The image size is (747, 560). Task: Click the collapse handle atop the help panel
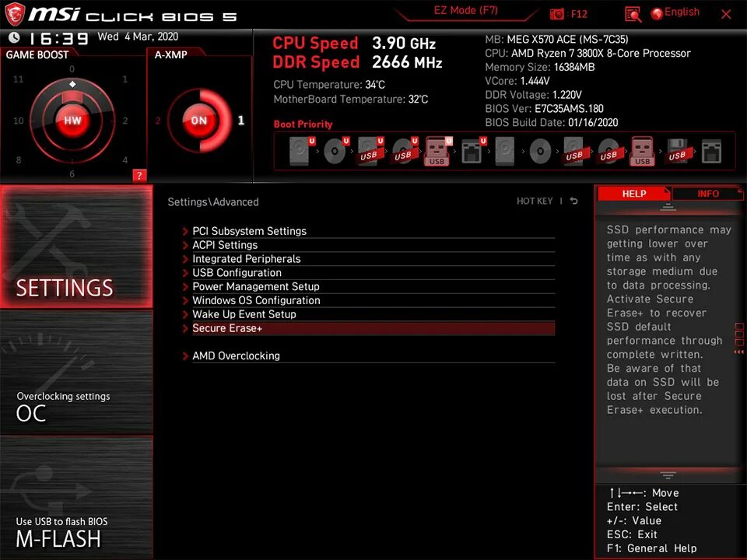(668, 207)
